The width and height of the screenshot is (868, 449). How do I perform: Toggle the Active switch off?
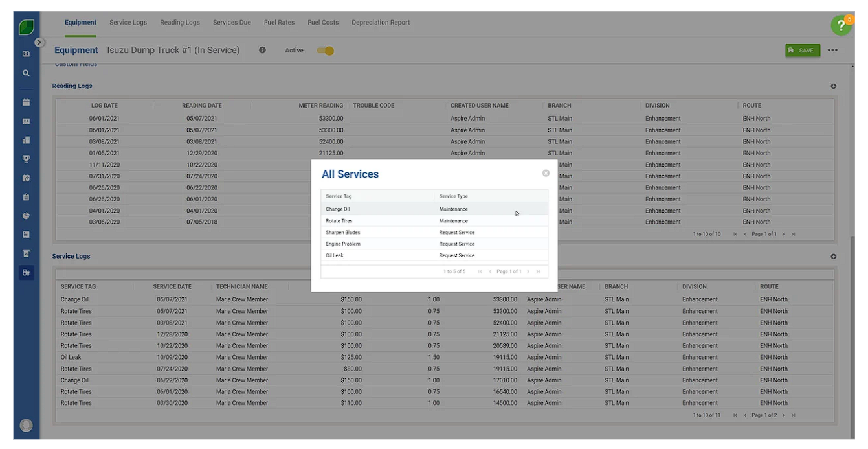tap(326, 51)
